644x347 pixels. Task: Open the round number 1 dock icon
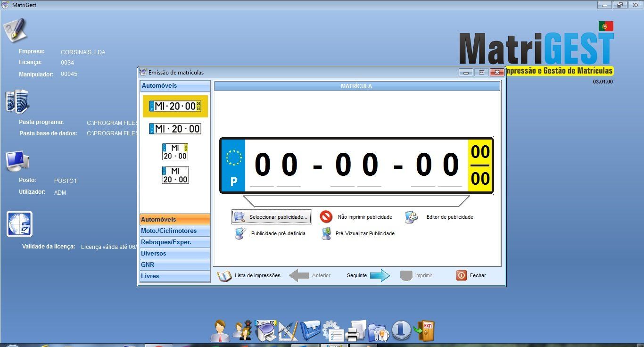[401, 330]
